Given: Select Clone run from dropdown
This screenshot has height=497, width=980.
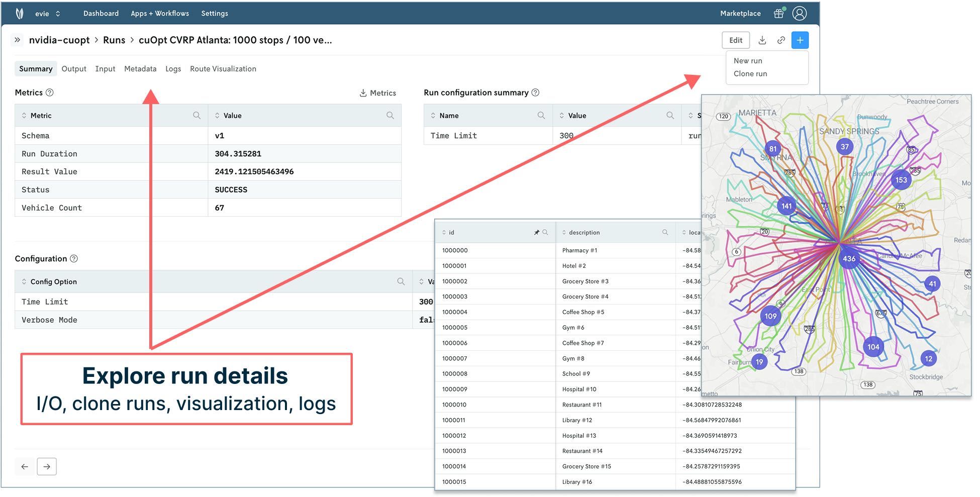Looking at the screenshot, I should click(750, 74).
